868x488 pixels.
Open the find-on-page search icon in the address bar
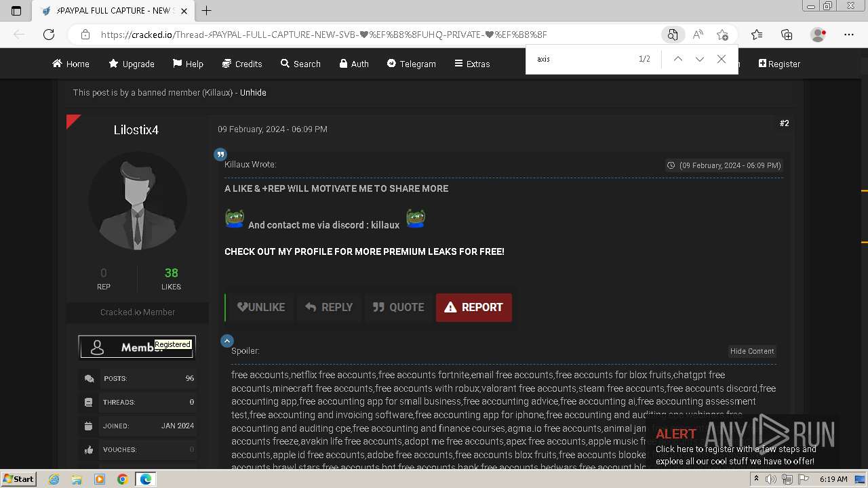tap(673, 35)
